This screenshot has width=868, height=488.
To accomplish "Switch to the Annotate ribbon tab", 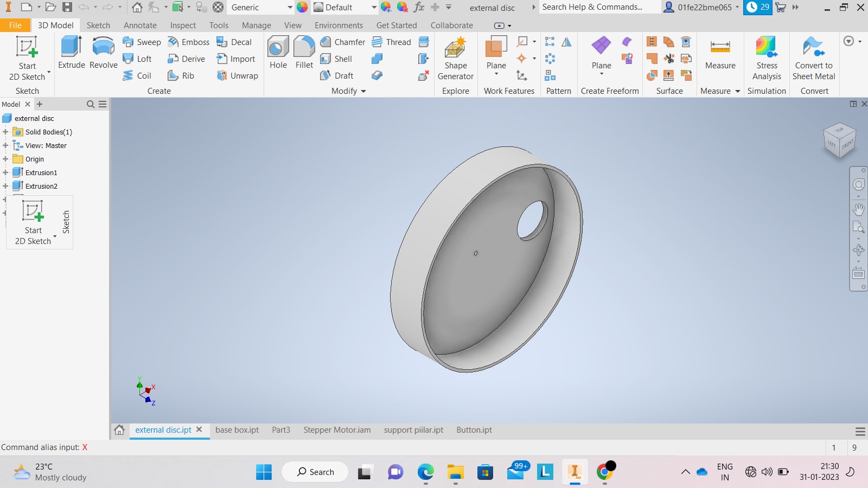I will [x=140, y=25].
